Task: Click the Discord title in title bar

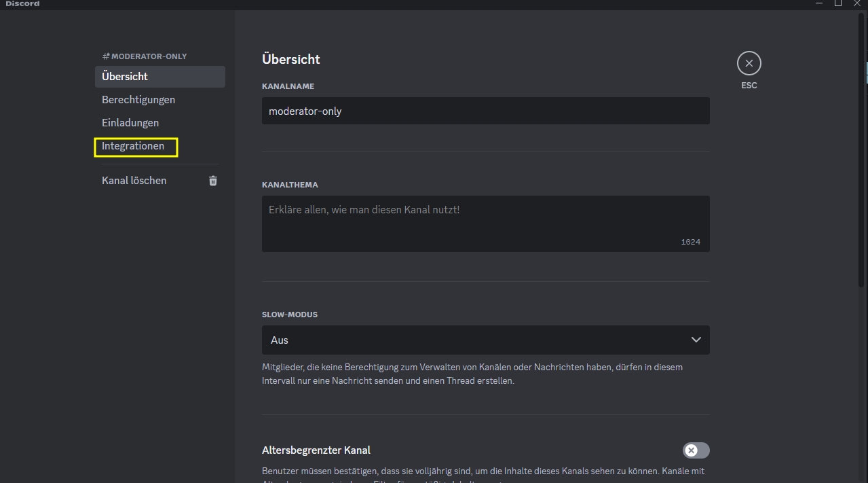Action: click(x=22, y=4)
